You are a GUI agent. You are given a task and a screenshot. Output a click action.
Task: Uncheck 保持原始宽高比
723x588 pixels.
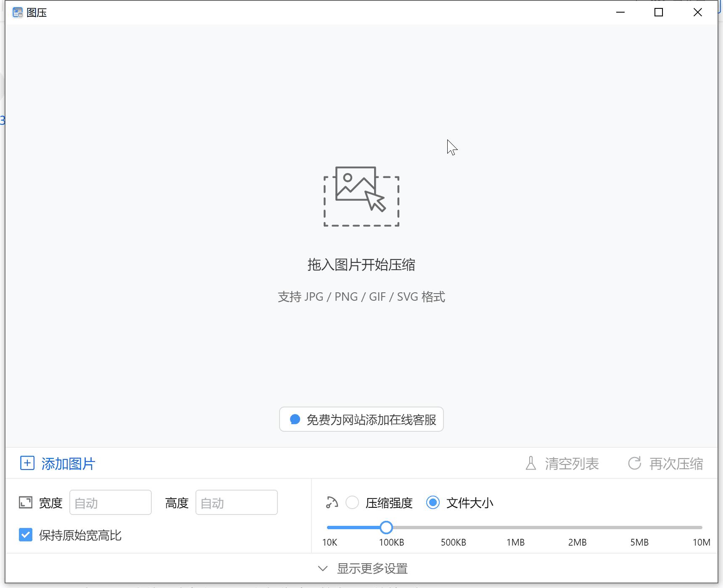click(x=26, y=535)
